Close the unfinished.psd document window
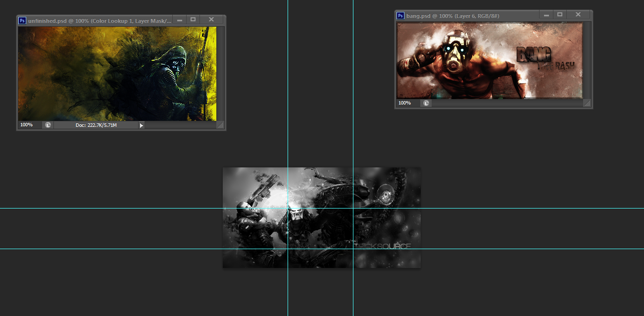The height and width of the screenshot is (316, 644). [x=211, y=20]
